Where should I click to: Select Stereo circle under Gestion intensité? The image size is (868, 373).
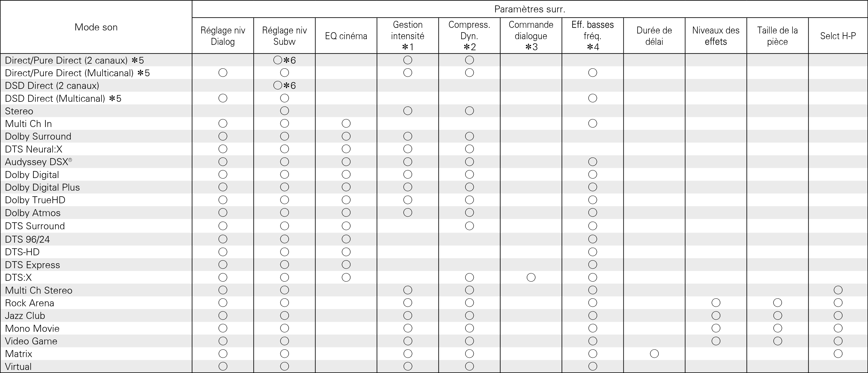pos(408,111)
